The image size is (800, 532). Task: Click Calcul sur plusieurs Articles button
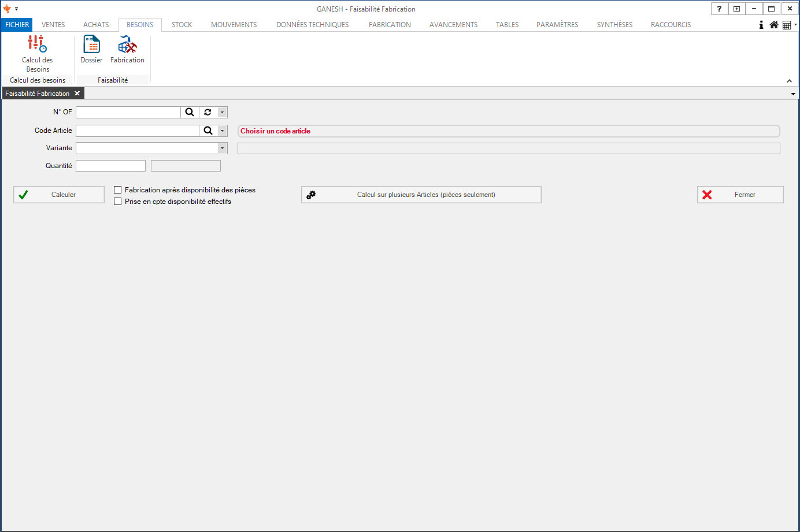(x=421, y=195)
